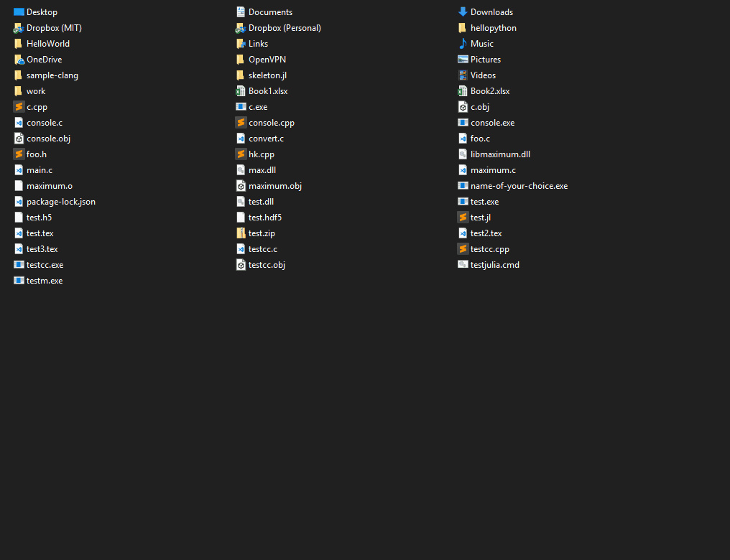Image resolution: width=730 pixels, height=560 pixels.
Task: Select the sample-clang folder name
Action: pyautogui.click(x=52, y=75)
